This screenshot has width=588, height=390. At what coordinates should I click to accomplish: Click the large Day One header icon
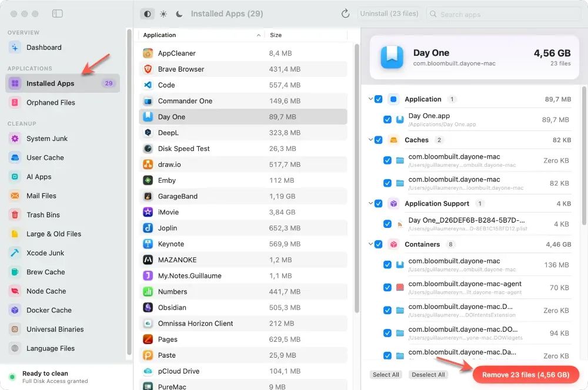tap(392, 58)
